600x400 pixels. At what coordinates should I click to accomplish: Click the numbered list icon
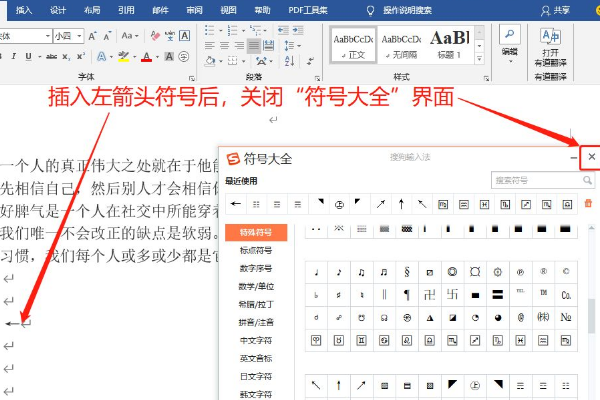232,30
